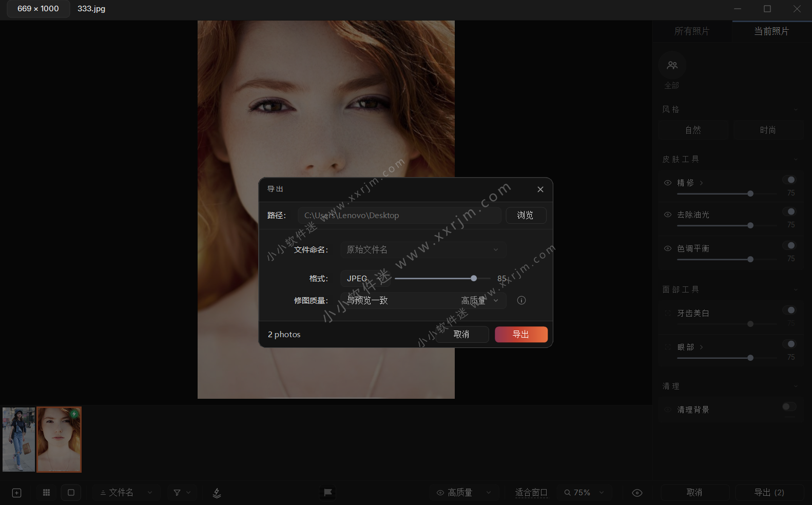812x505 pixels.
Task: Click 取消 in the bottom right bar
Action: [695, 493]
